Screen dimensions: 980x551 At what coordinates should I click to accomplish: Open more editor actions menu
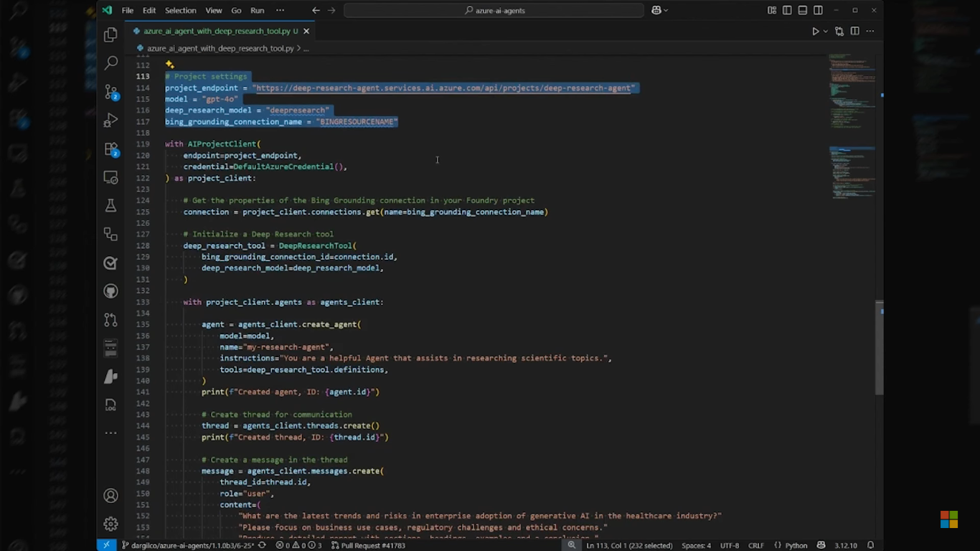pyautogui.click(x=870, y=32)
